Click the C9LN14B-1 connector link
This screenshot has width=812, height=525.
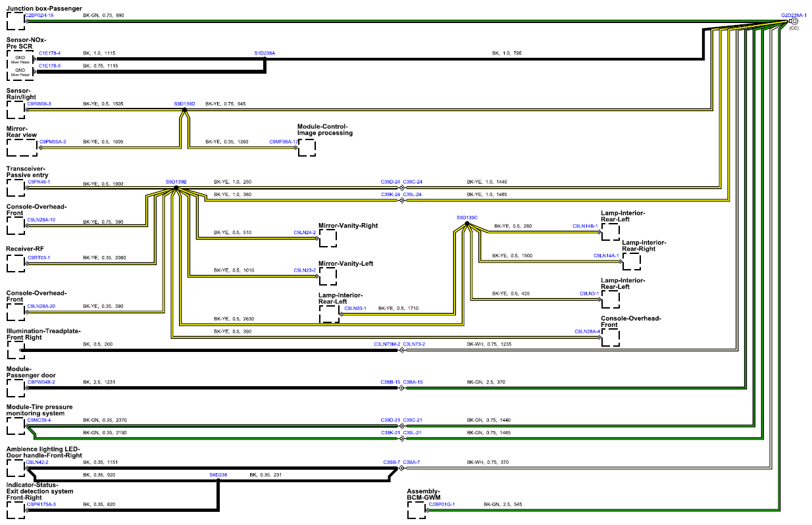click(x=585, y=226)
